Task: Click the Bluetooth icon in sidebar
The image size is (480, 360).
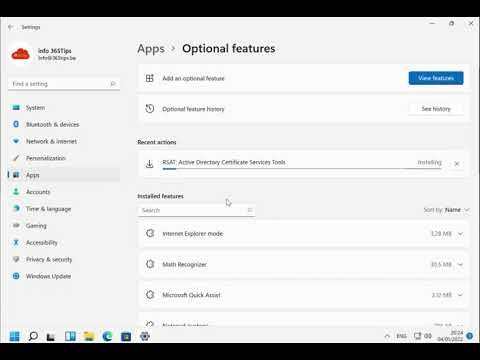Action: click(16, 124)
